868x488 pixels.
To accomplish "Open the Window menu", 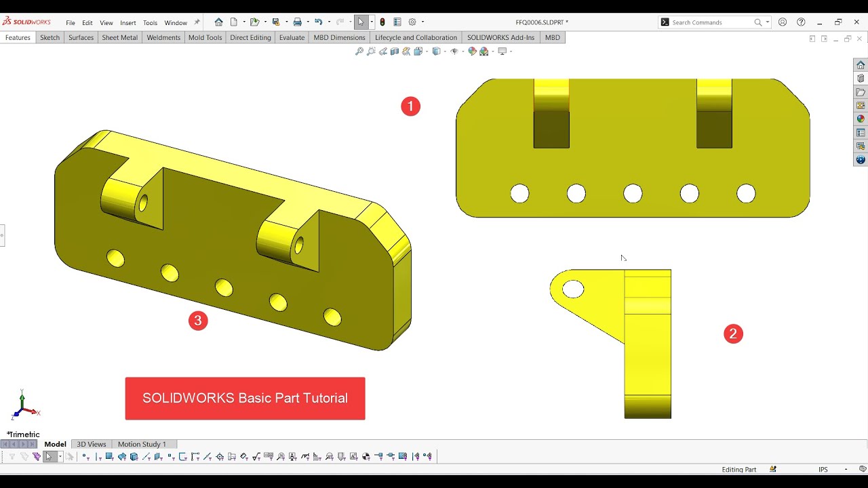I will (176, 23).
